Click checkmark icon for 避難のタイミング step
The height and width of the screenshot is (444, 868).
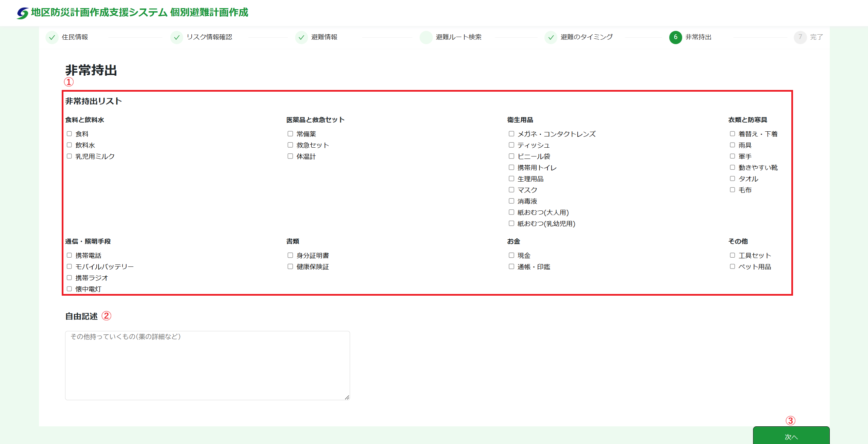click(x=551, y=37)
